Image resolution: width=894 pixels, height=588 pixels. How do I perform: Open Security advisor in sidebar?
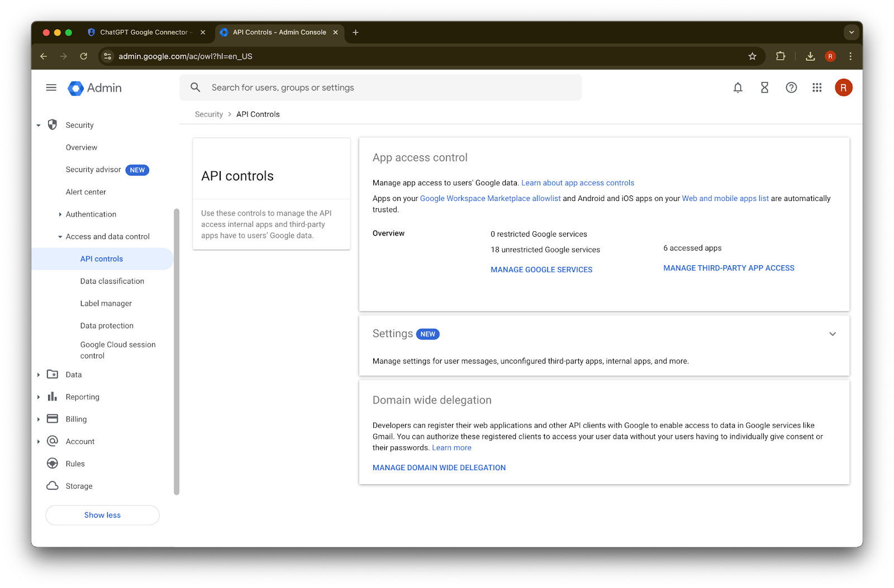[93, 170]
